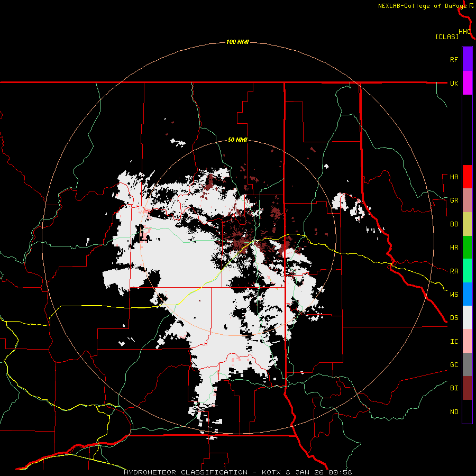Click the GC legend label

click(x=454, y=364)
